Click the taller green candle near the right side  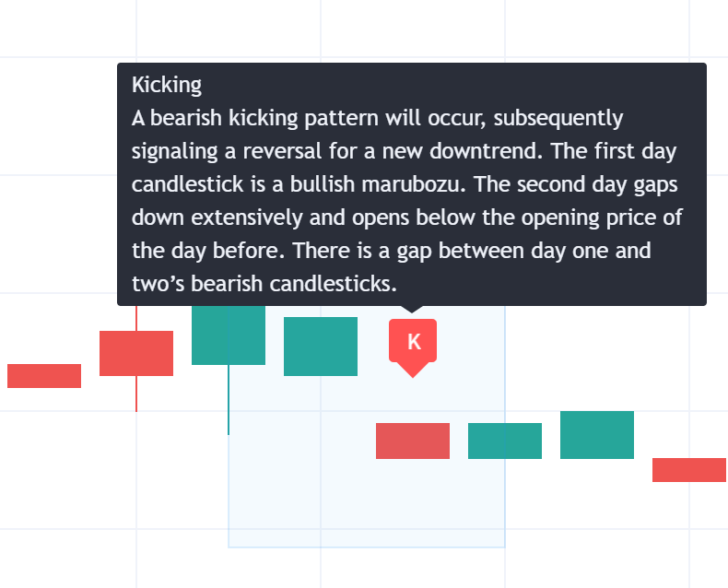click(x=597, y=435)
